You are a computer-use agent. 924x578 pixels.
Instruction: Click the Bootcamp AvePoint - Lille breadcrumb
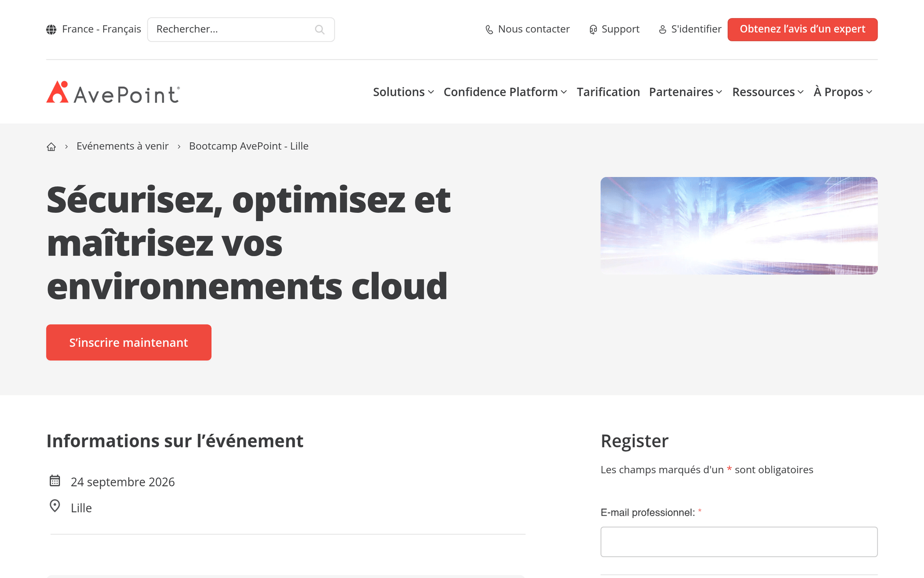(x=249, y=146)
